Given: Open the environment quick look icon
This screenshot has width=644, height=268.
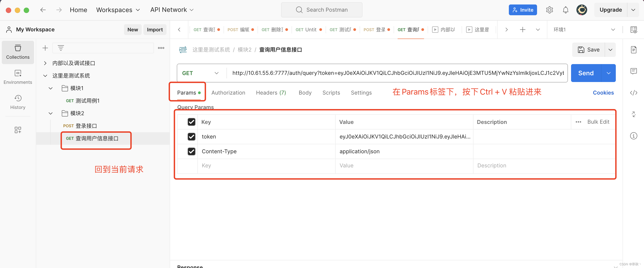Looking at the screenshot, I should point(634,29).
